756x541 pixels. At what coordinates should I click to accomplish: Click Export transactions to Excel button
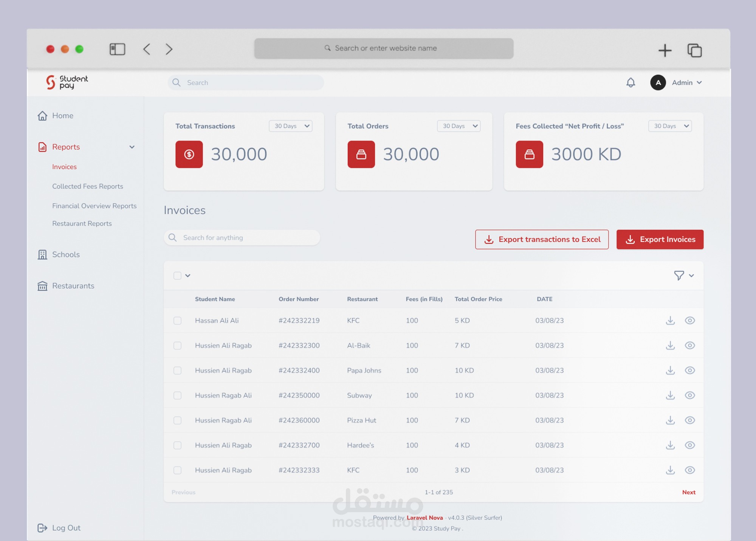pyautogui.click(x=542, y=240)
